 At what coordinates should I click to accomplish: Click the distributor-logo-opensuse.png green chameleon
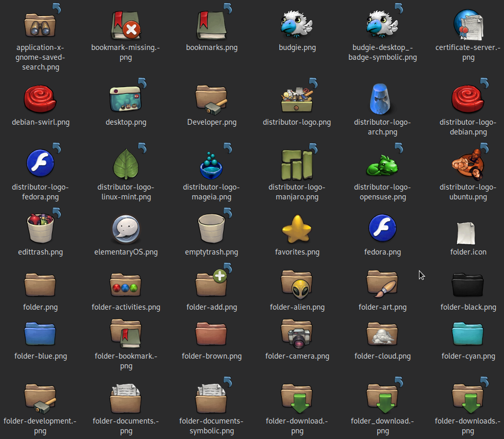(x=382, y=164)
